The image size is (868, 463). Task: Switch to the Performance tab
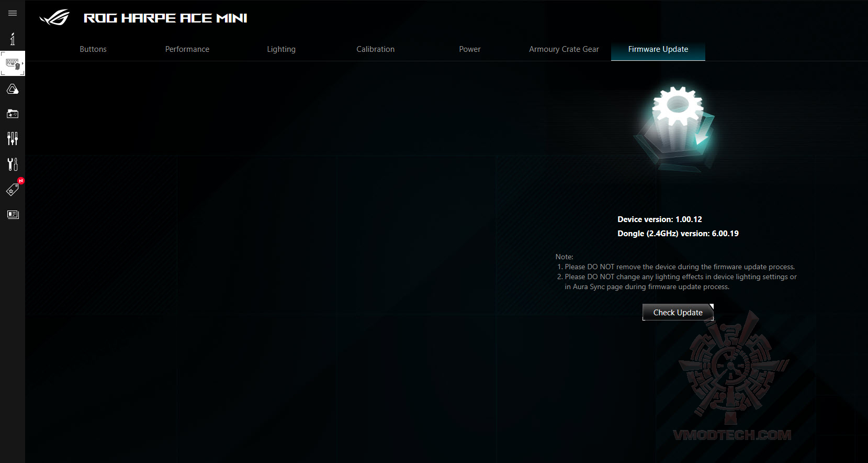187,49
